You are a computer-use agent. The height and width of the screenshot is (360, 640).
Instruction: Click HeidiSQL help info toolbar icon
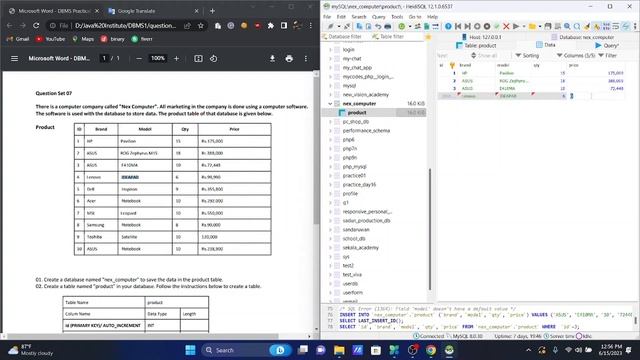(448, 26)
